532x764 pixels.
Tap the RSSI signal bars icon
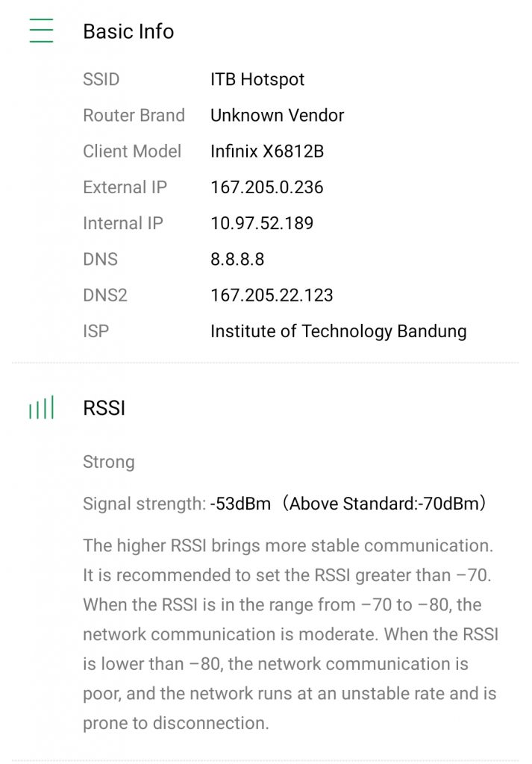pos(41,407)
